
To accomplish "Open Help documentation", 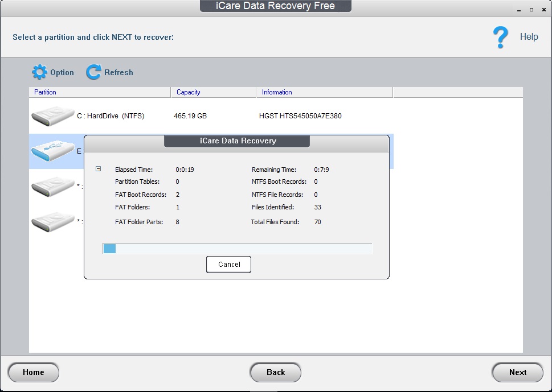I will click(529, 36).
